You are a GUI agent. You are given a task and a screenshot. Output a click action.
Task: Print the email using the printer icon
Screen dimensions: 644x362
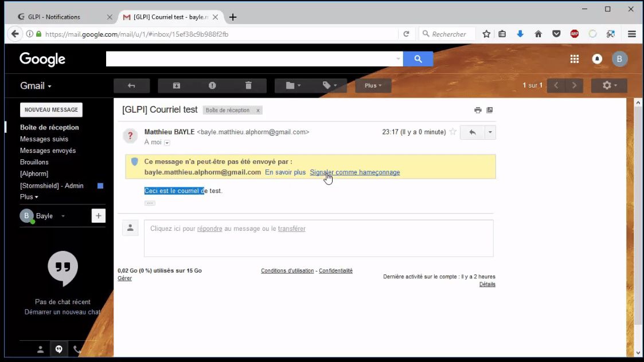tap(478, 110)
